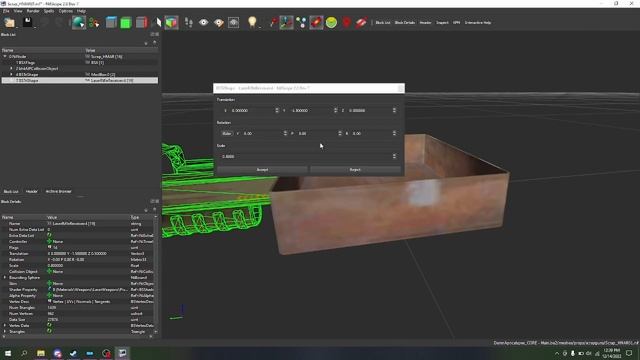The width and height of the screenshot is (640, 360).
Task: Click the flip view icon
Action: coord(158,22)
